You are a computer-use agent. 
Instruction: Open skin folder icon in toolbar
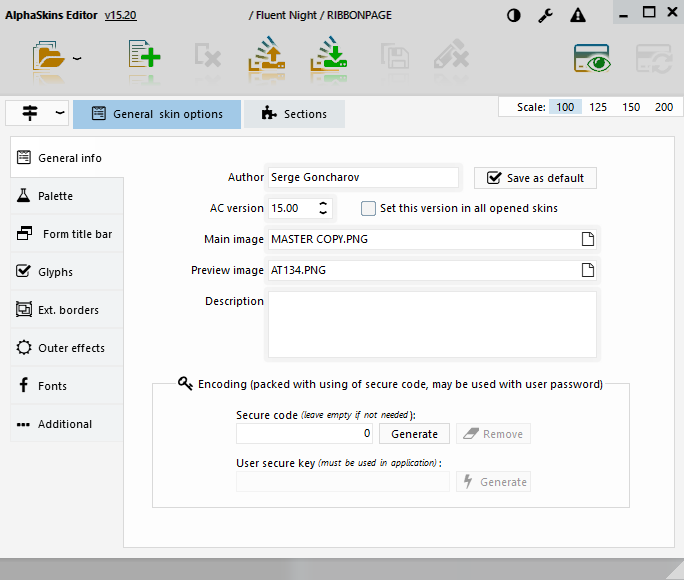coord(48,55)
